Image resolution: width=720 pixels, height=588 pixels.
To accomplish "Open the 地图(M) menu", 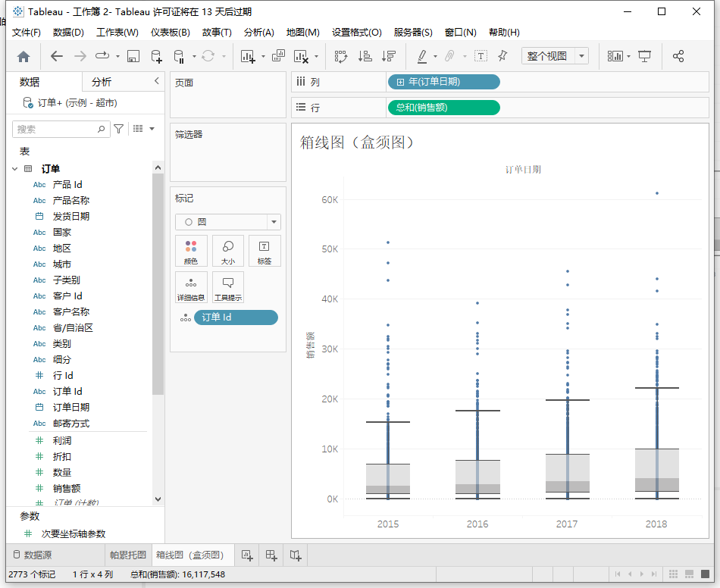I will coord(303,32).
